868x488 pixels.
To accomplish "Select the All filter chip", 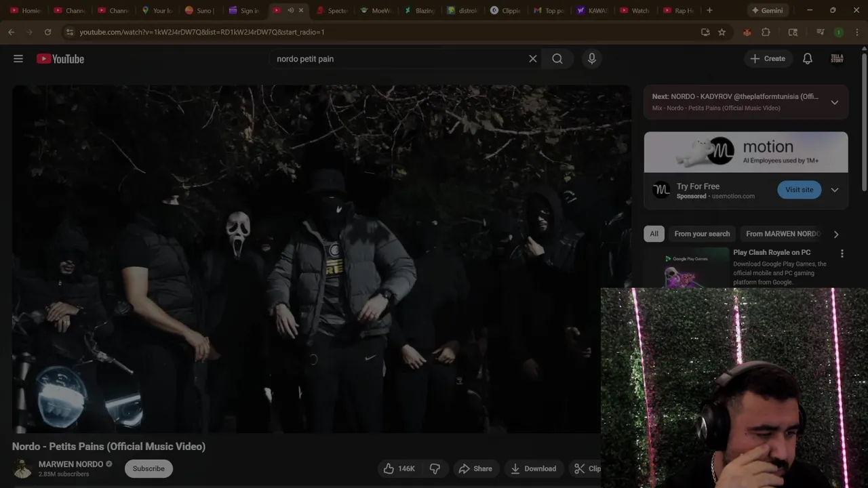I will [x=654, y=234].
